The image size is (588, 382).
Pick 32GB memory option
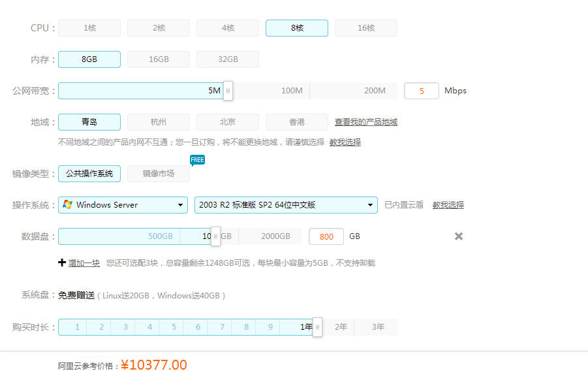click(227, 59)
